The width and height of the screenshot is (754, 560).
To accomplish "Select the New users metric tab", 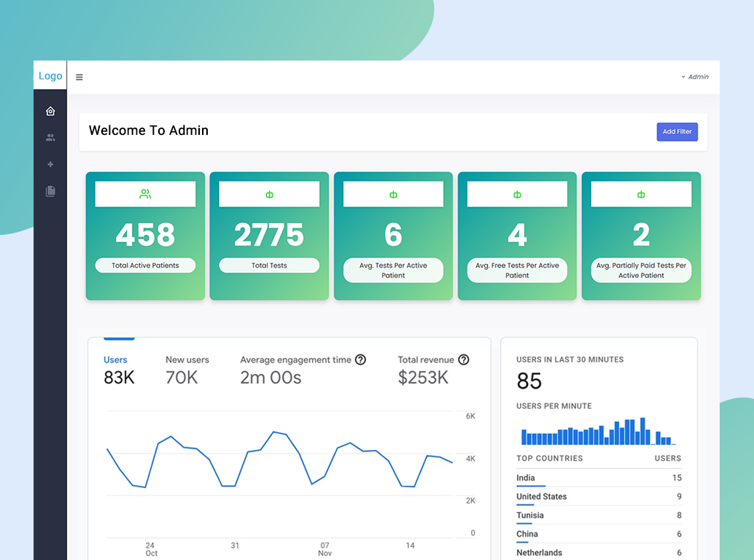I will click(x=187, y=371).
